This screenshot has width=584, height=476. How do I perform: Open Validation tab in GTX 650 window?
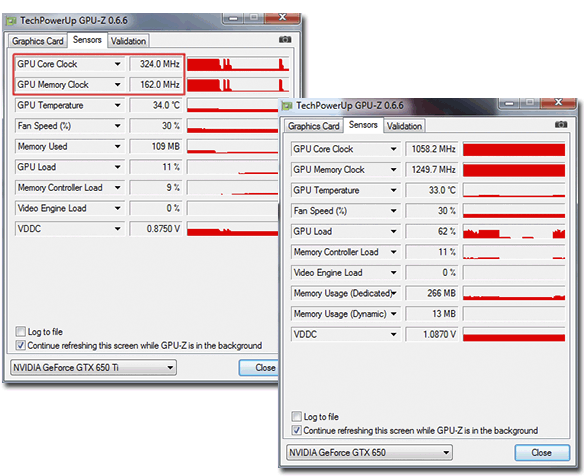404,126
